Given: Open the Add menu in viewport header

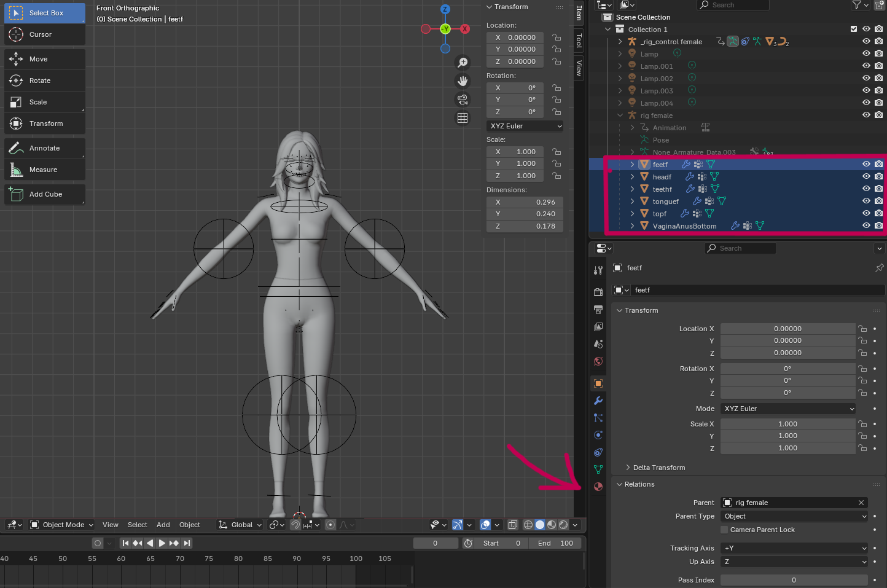Looking at the screenshot, I should point(163,525).
